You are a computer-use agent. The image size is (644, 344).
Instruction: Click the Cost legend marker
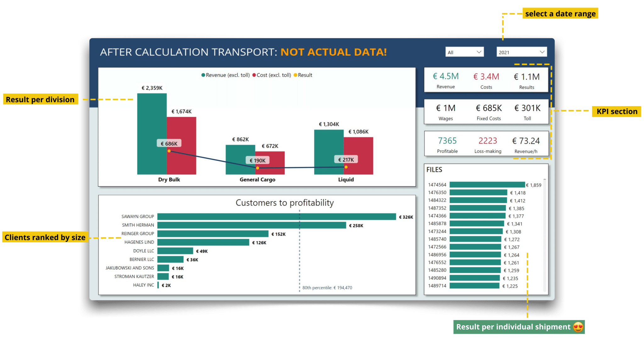[x=254, y=75]
